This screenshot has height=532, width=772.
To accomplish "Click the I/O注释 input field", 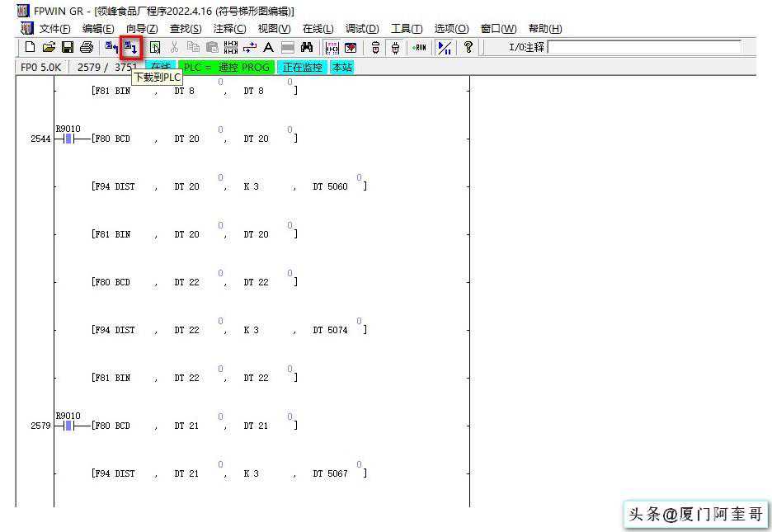I will [643, 48].
